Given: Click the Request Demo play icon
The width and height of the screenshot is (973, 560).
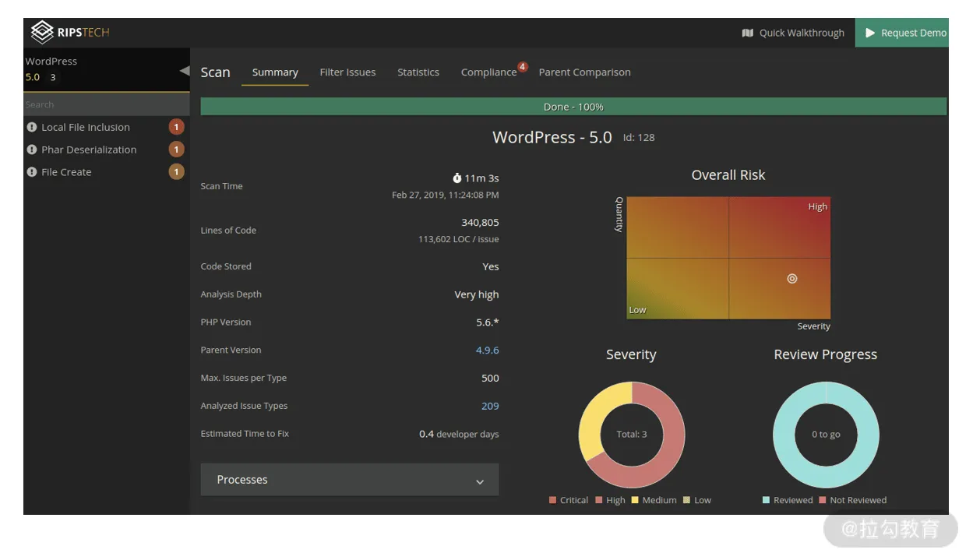Looking at the screenshot, I should tap(870, 33).
